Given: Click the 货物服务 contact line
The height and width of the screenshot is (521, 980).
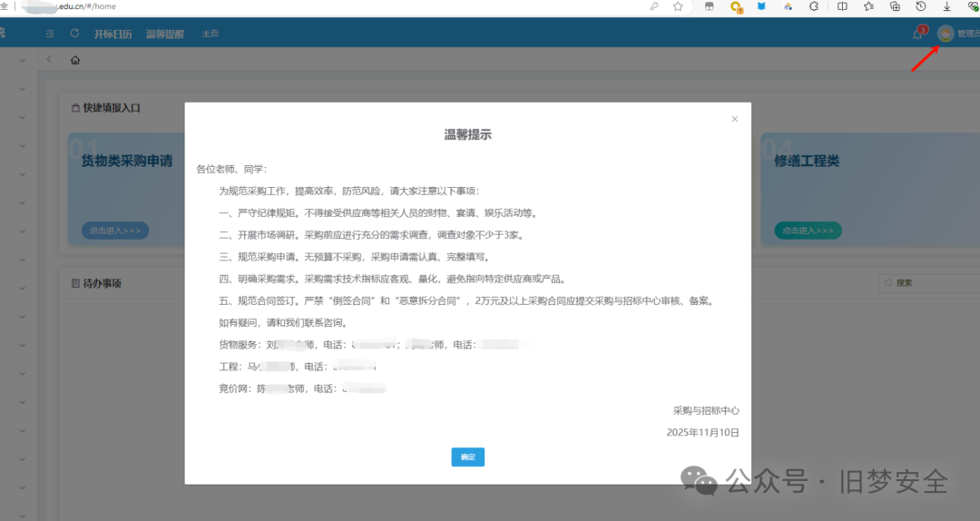Looking at the screenshot, I should tap(375, 345).
